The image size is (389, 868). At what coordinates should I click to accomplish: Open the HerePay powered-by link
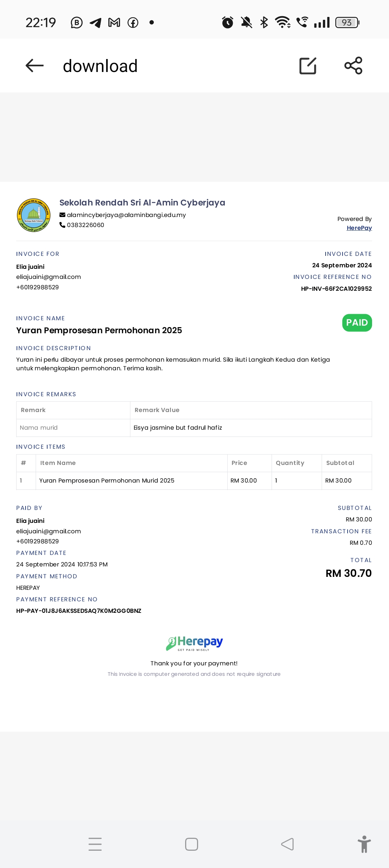pyautogui.click(x=359, y=228)
